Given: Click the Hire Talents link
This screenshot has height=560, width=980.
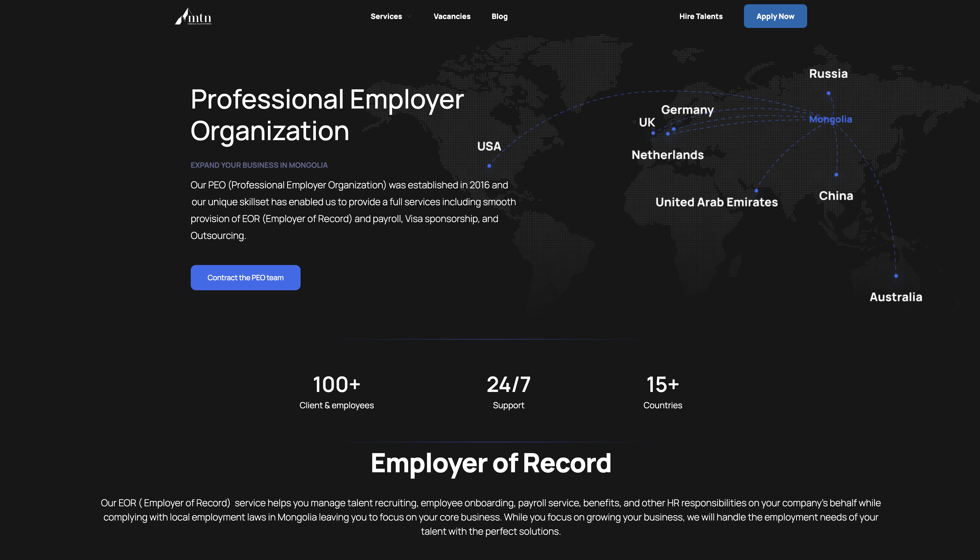Looking at the screenshot, I should coord(701,17).
